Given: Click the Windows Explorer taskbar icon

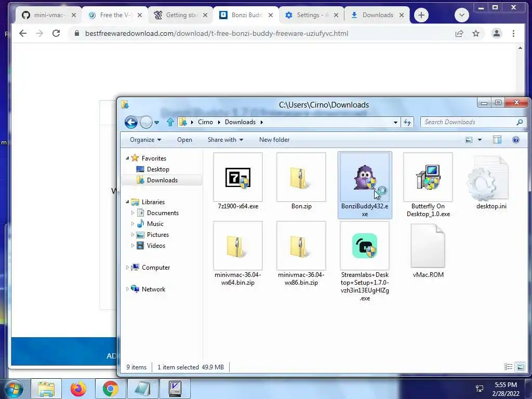Looking at the screenshot, I should pos(46,389).
